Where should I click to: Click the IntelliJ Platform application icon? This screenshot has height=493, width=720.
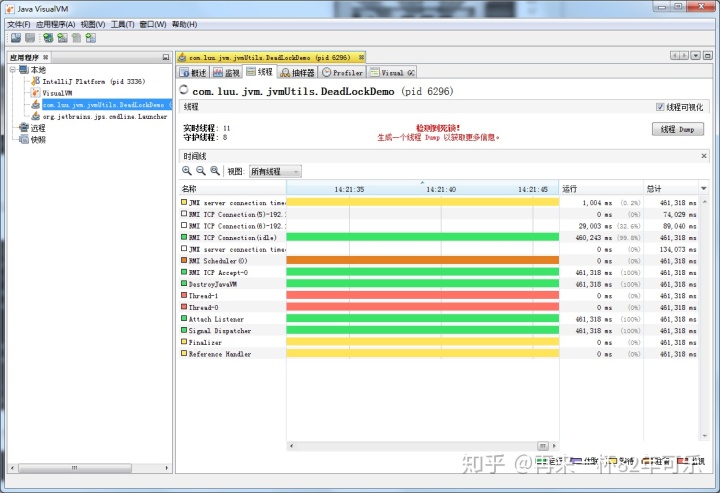[35, 81]
